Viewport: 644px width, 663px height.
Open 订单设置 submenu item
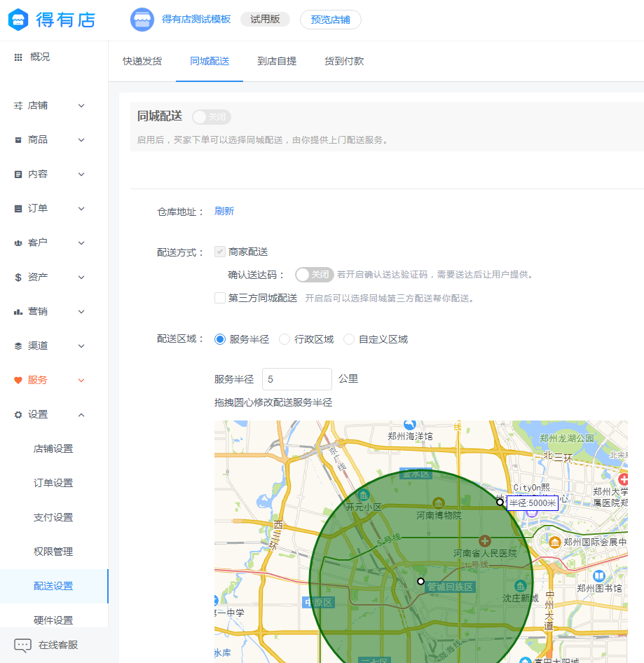(x=53, y=484)
